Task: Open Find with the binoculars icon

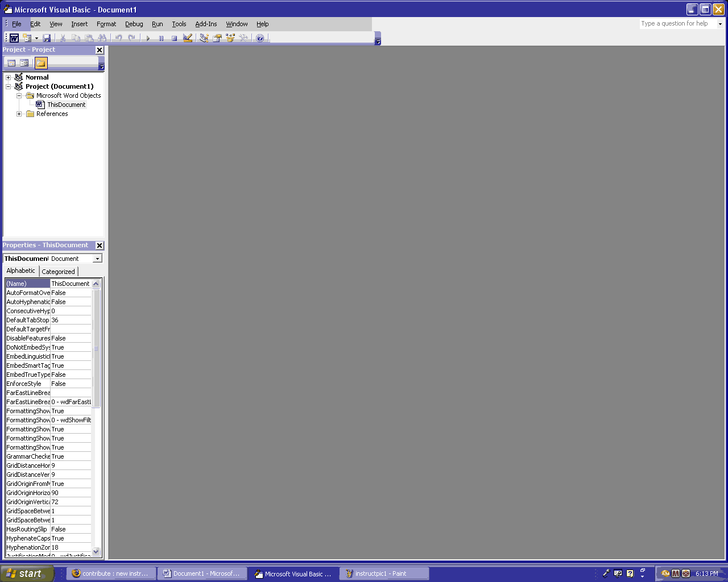Action: (102, 38)
